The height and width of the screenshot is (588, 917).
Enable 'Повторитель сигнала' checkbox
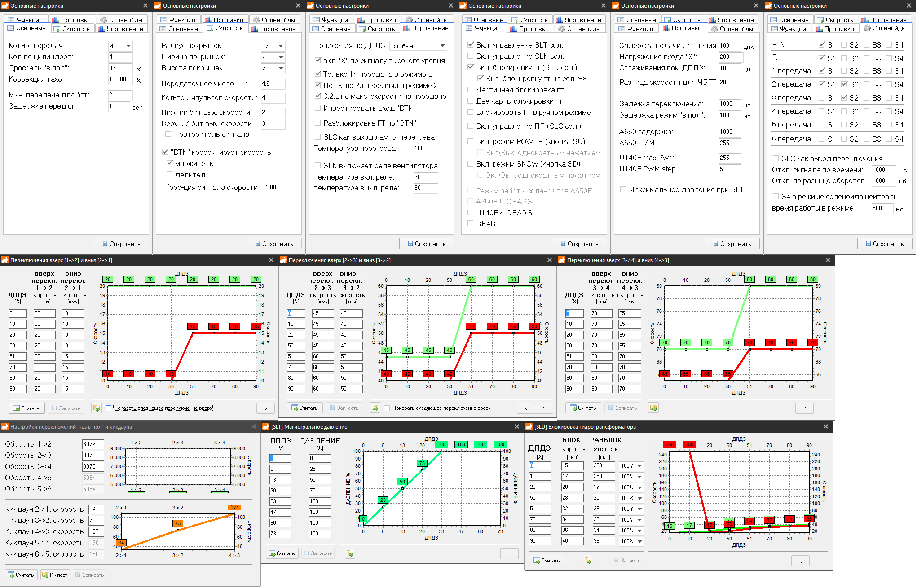click(168, 134)
